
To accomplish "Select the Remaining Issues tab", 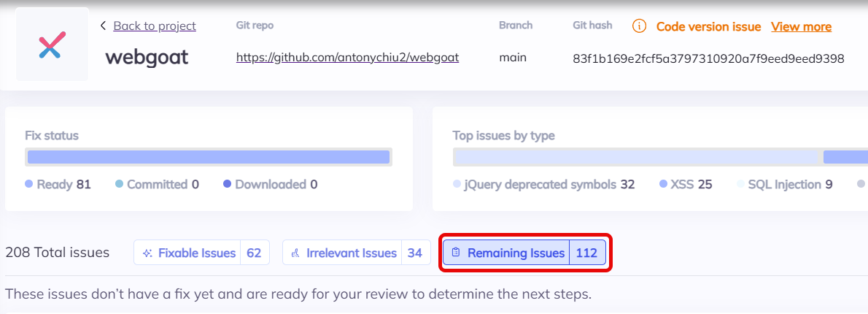I will 524,253.
